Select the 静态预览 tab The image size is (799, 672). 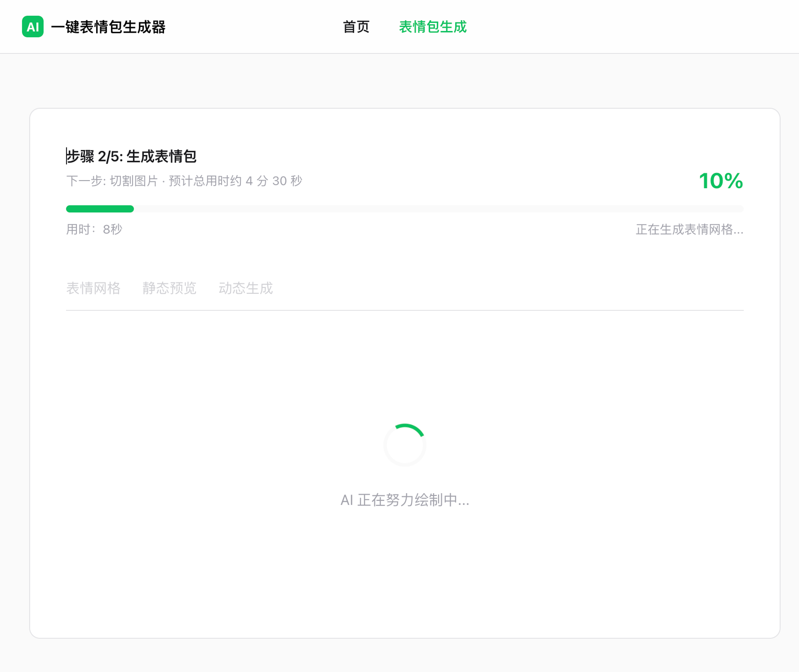pyautogui.click(x=169, y=288)
